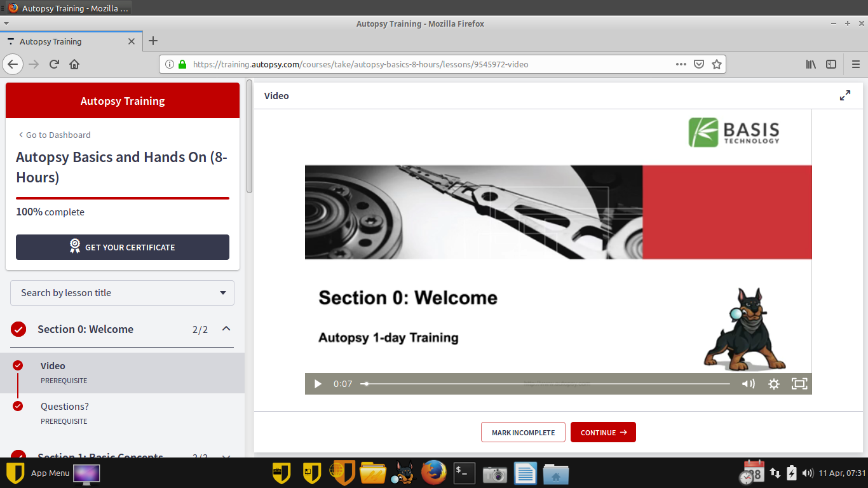Image resolution: width=868 pixels, height=488 pixels.
Task: Open the Firefox library menu
Action: [x=811, y=64]
